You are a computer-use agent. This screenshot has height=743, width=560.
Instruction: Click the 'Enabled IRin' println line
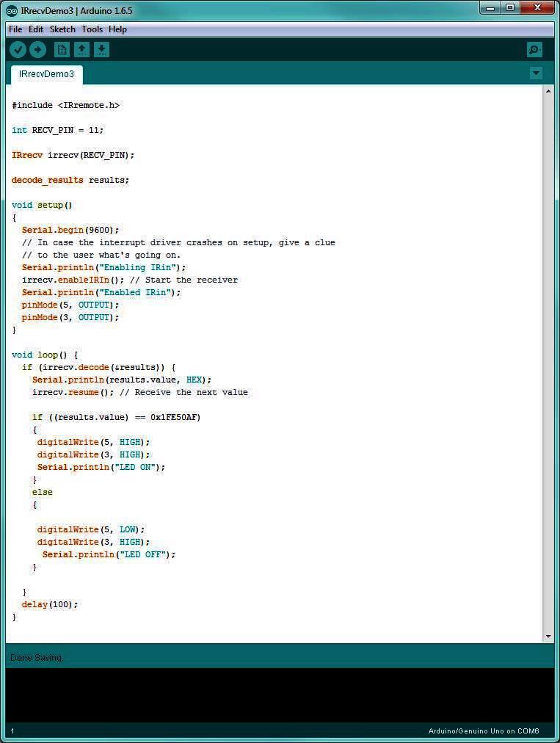point(101,292)
